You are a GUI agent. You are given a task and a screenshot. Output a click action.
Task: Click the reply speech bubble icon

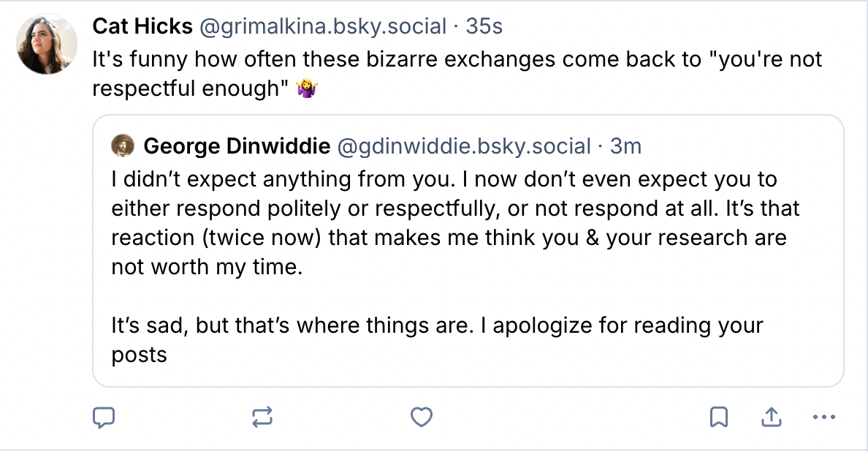(104, 417)
